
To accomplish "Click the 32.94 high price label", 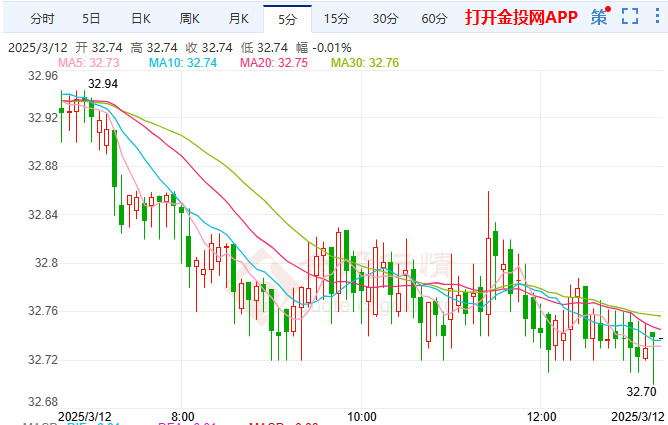I will pyautogui.click(x=103, y=84).
